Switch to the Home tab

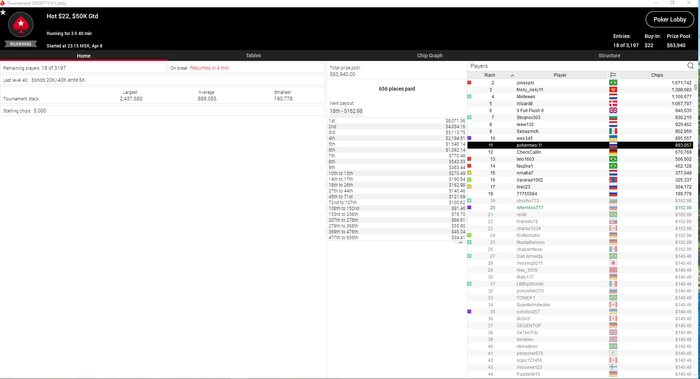pyautogui.click(x=83, y=56)
